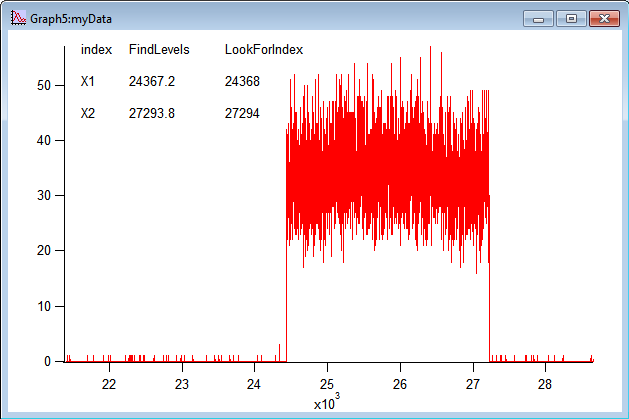Click the x-axis label 26
629x419 pixels.
400,385
